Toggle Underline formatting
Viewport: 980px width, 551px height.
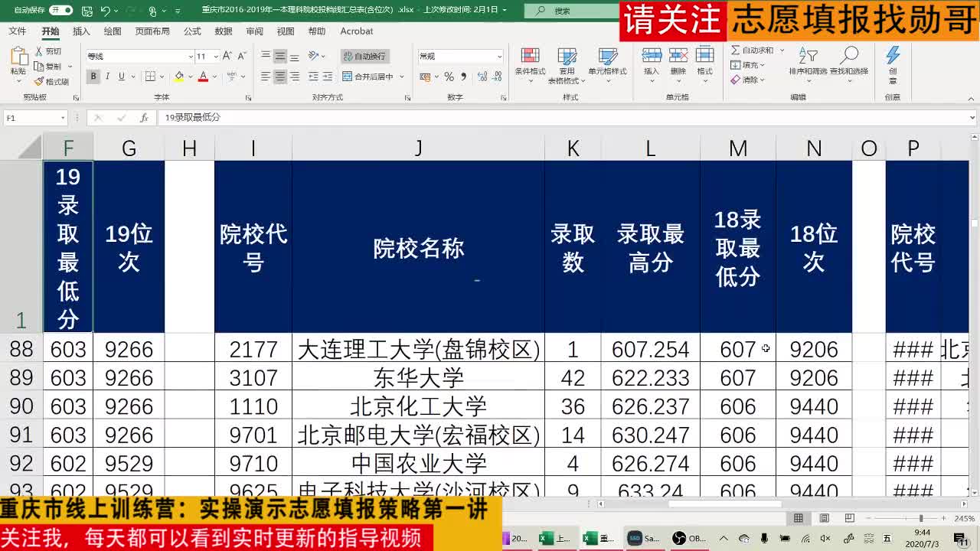[x=121, y=77]
